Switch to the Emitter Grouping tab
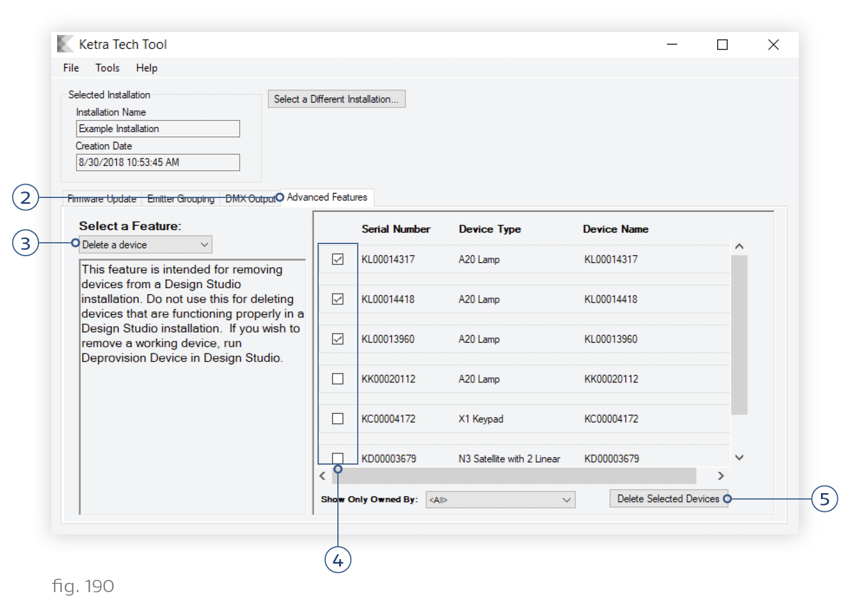The image size is (853, 616). tap(181, 199)
